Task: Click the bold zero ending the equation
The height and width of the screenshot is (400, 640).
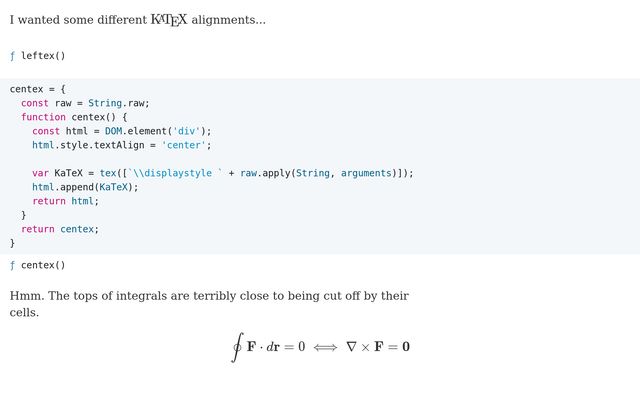Action: [x=406, y=347]
